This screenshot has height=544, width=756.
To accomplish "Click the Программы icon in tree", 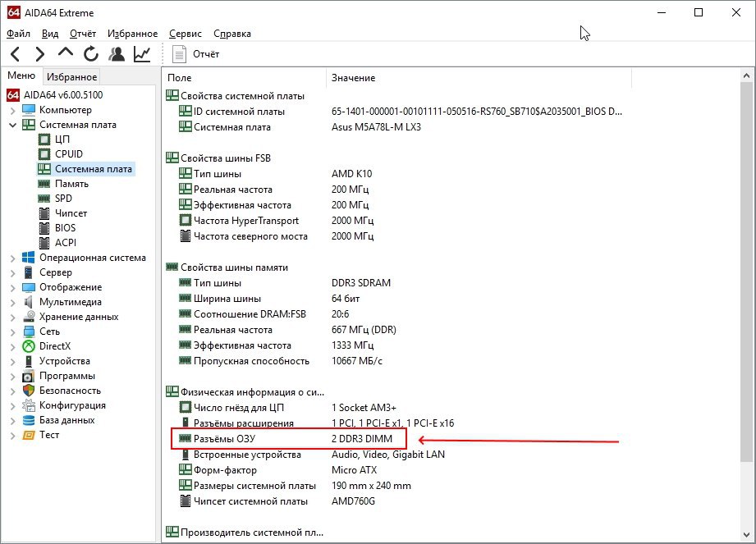I will (29, 376).
